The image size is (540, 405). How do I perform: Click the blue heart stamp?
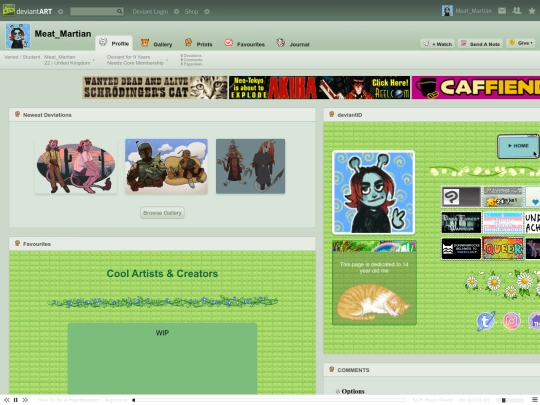click(x=532, y=197)
